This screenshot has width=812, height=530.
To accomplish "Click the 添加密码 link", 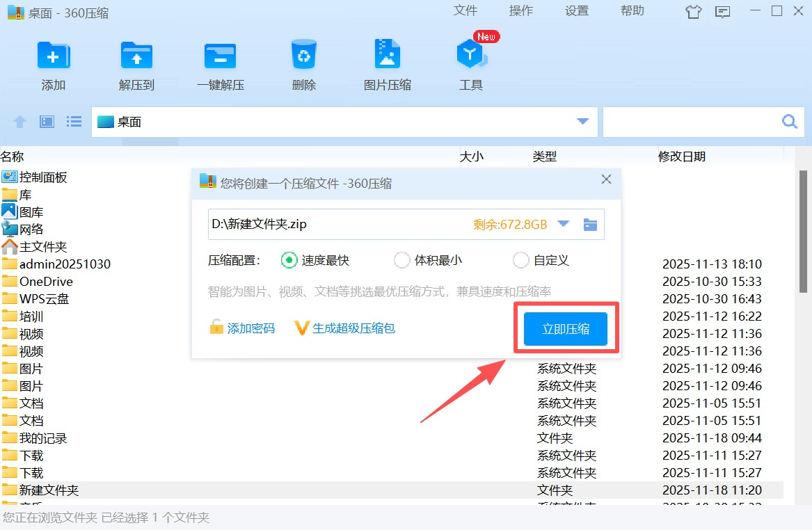I will pyautogui.click(x=250, y=328).
